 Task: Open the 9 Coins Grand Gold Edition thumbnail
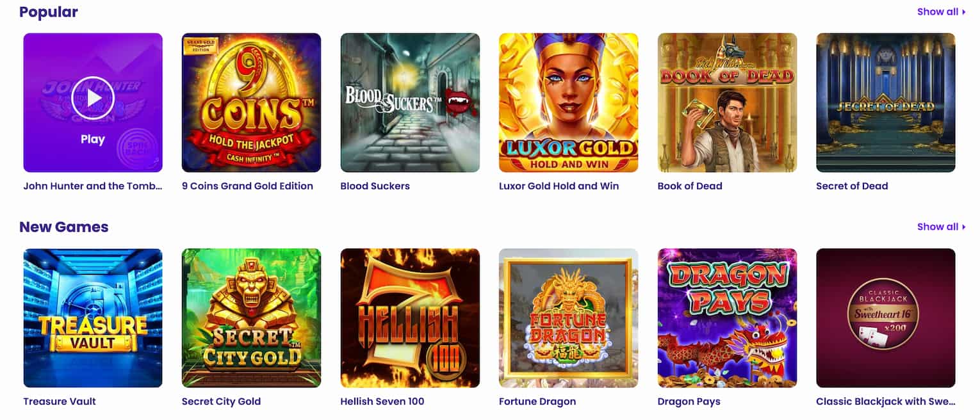251,102
